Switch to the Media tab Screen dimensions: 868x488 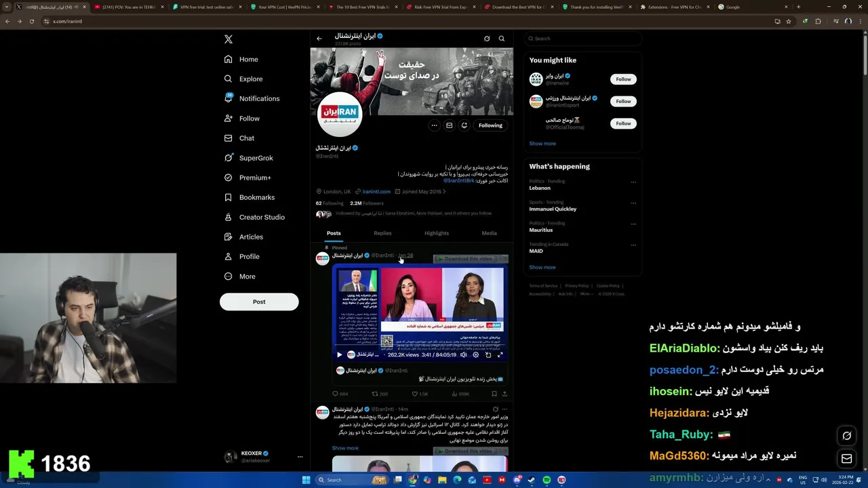489,233
